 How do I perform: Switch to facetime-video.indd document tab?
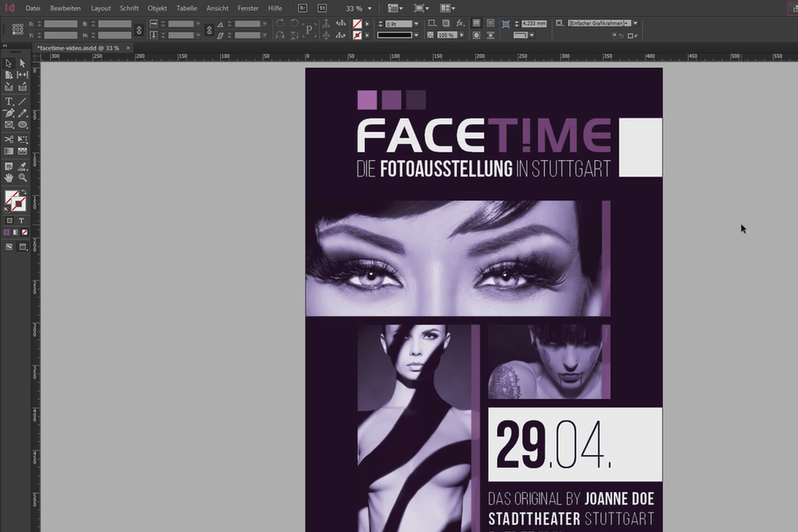point(78,48)
